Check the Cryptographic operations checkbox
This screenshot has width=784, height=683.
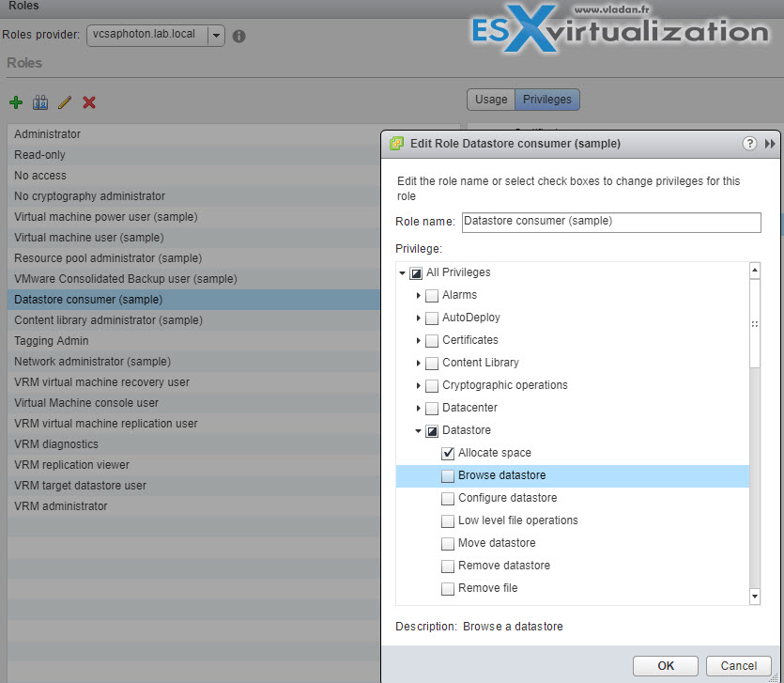[x=432, y=386]
